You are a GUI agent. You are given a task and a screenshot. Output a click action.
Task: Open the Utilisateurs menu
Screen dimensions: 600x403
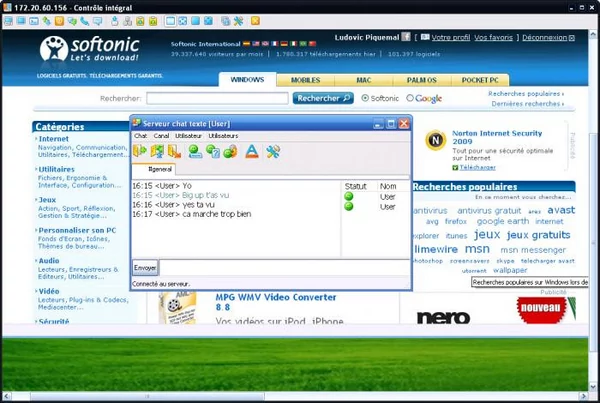click(x=223, y=135)
